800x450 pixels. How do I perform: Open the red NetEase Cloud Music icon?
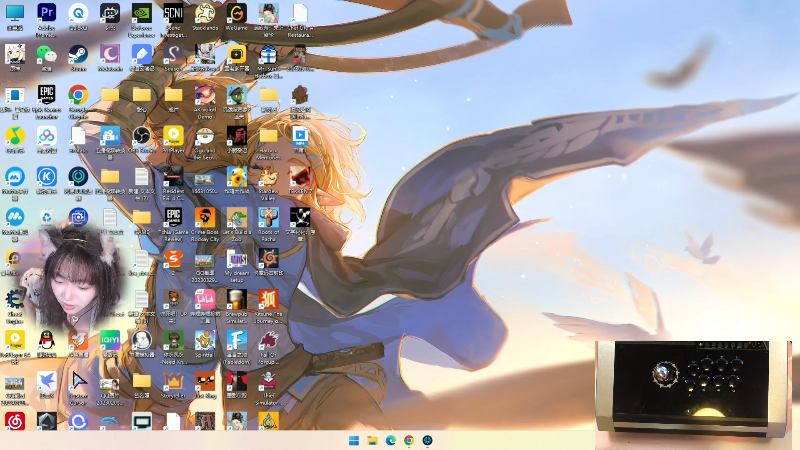click(x=15, y=421)
